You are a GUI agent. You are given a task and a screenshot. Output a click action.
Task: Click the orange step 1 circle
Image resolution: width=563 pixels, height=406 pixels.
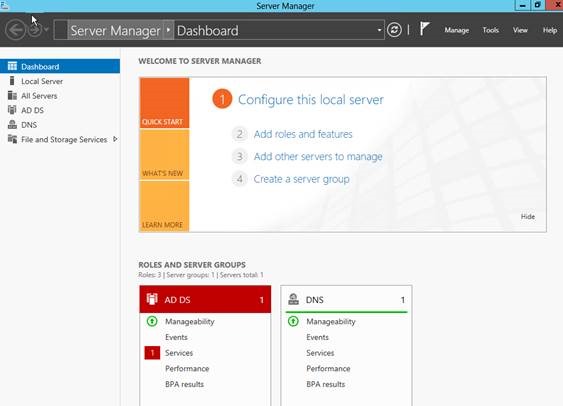pyautogui.click(x=222, y=99)
